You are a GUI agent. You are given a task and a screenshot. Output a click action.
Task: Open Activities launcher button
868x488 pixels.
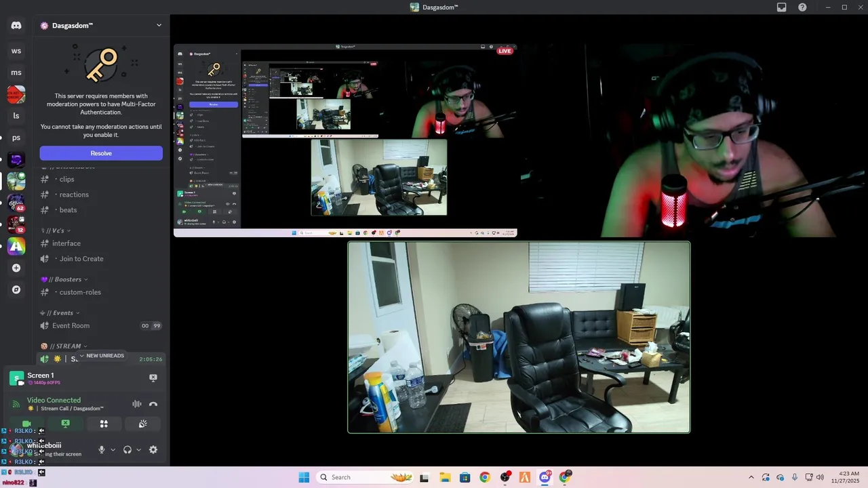[x=104, y=424]
